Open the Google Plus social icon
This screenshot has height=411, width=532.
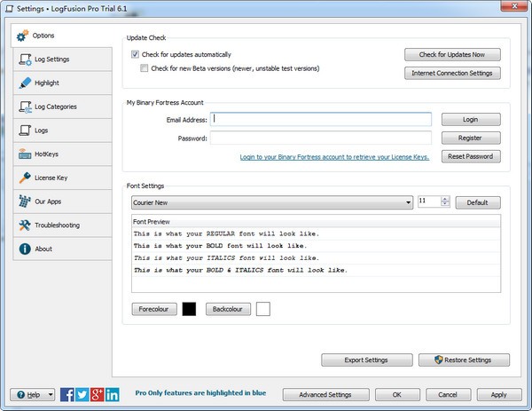(x=98, y=394)
